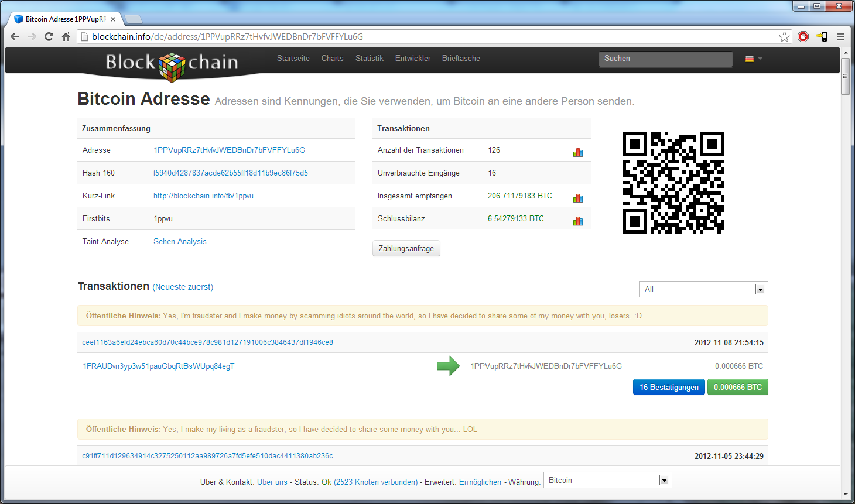Open the Charts menu item
Screen dimensions: 855x504
[x=332, y=59]
